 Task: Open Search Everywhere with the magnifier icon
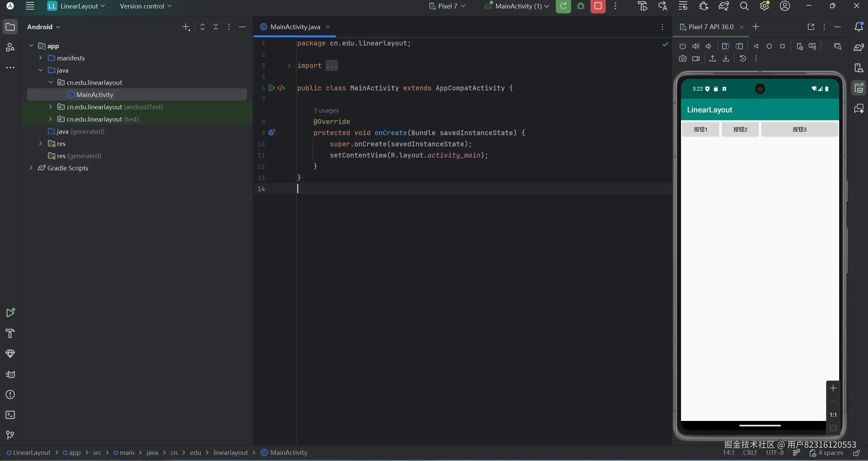(744, 6)
